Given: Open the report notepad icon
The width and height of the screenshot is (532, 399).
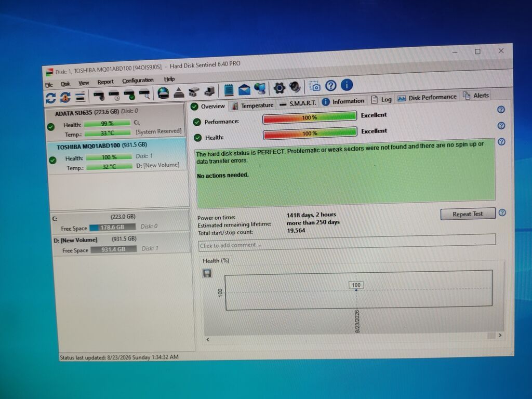Looking at the screenshot, I should (229, 90).
